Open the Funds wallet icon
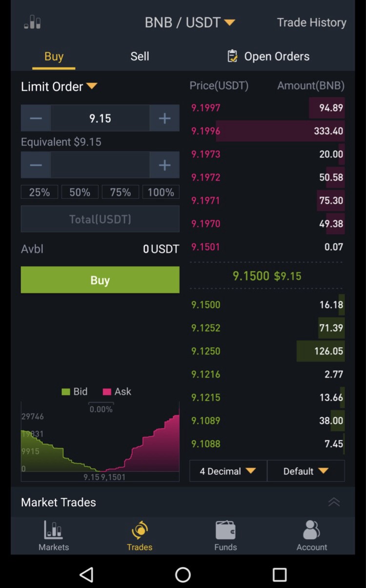 [x=225, y=530]
